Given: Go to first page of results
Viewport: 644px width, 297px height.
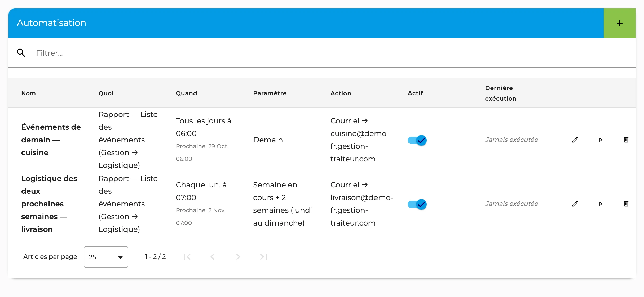Looking at the screenshot, I should click(x=187, y=257).
